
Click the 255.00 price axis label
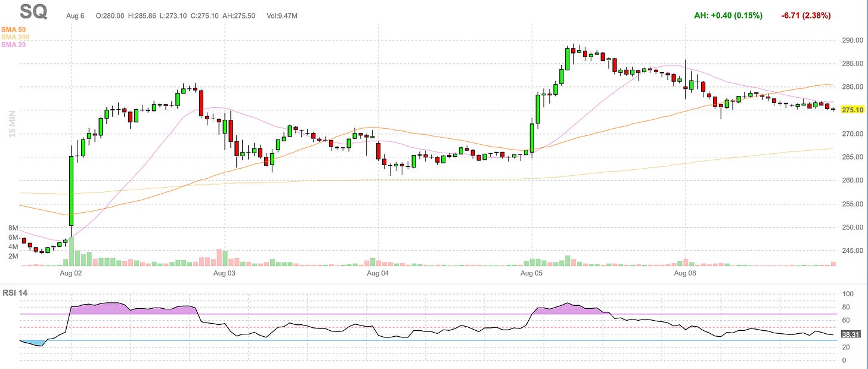[852, 204]
